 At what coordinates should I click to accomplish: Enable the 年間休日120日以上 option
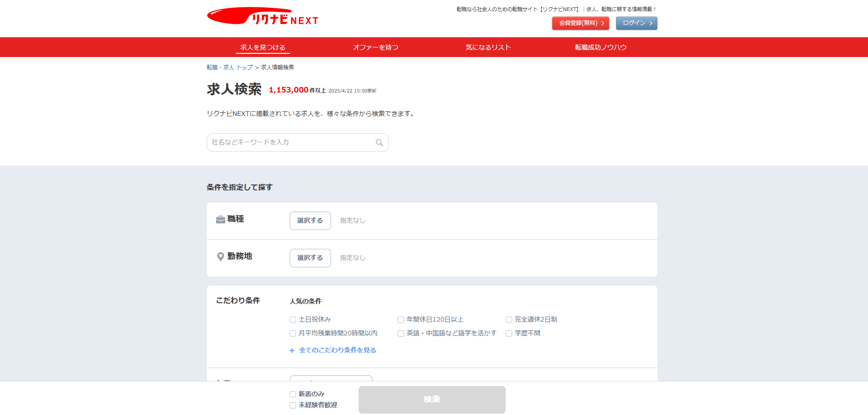point(401,320)
